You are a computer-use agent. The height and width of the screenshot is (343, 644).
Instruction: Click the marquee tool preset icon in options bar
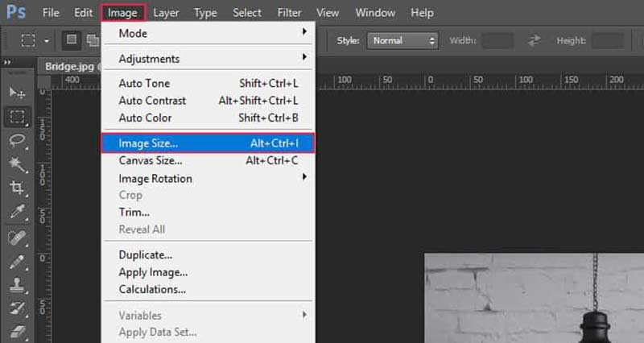point(28,40)
